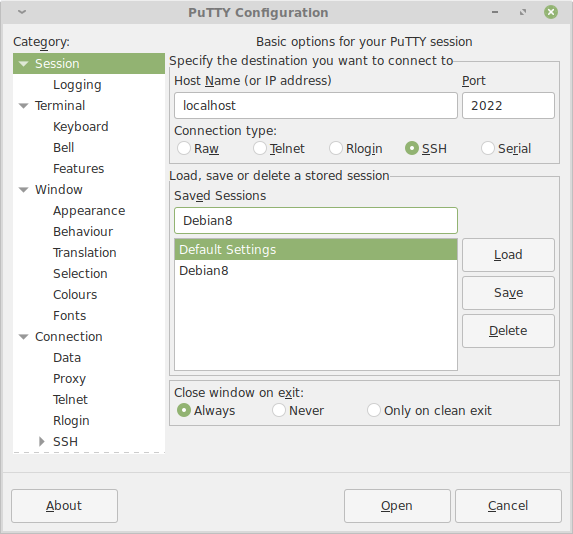The height and width of the screenshot is (534, 573).
Task: Collapse the Connection category triangle
Action: point(23,337)
